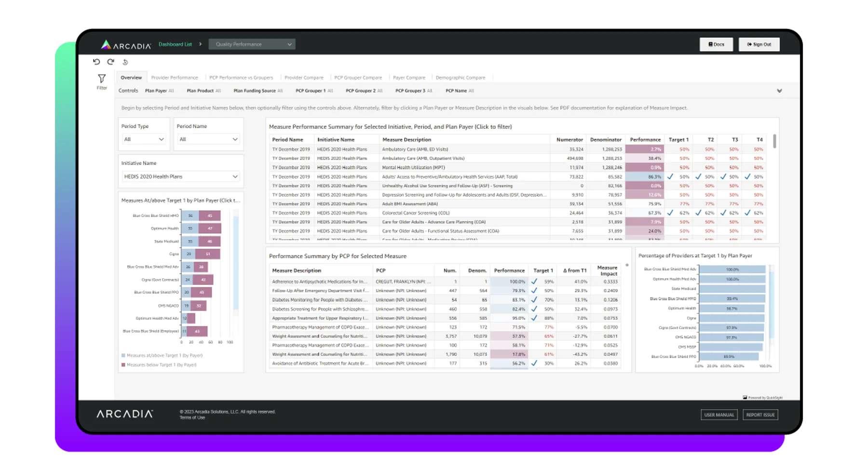Switch to Payer Compare tab
The height and width of the screenshot is (470, 868).
tap(409, 78)
